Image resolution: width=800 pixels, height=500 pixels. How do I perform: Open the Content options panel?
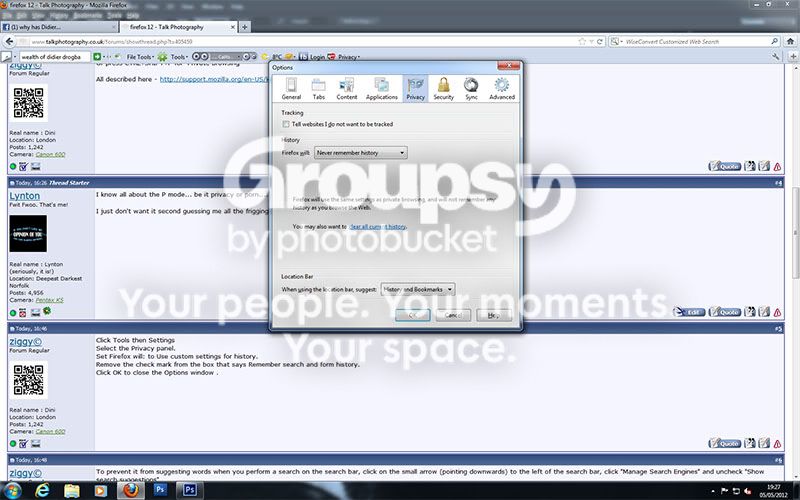click(346, 88)
